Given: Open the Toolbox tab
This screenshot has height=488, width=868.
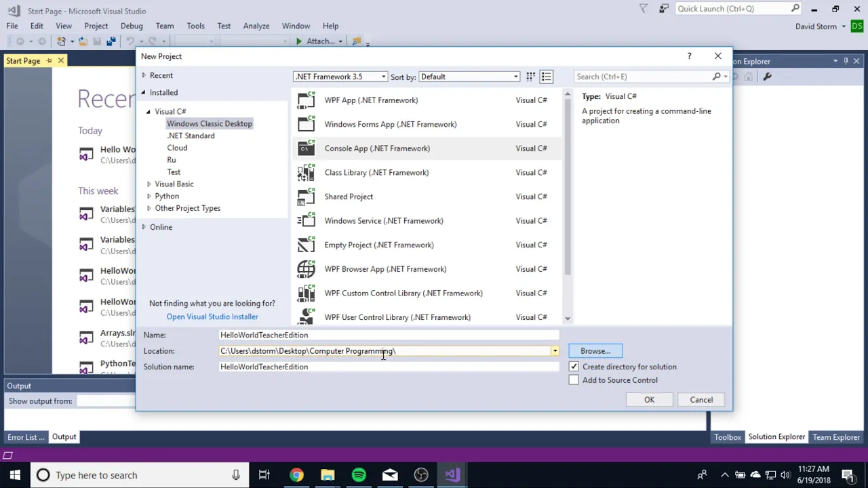Looking at the screenshot, I should point(727,437).
